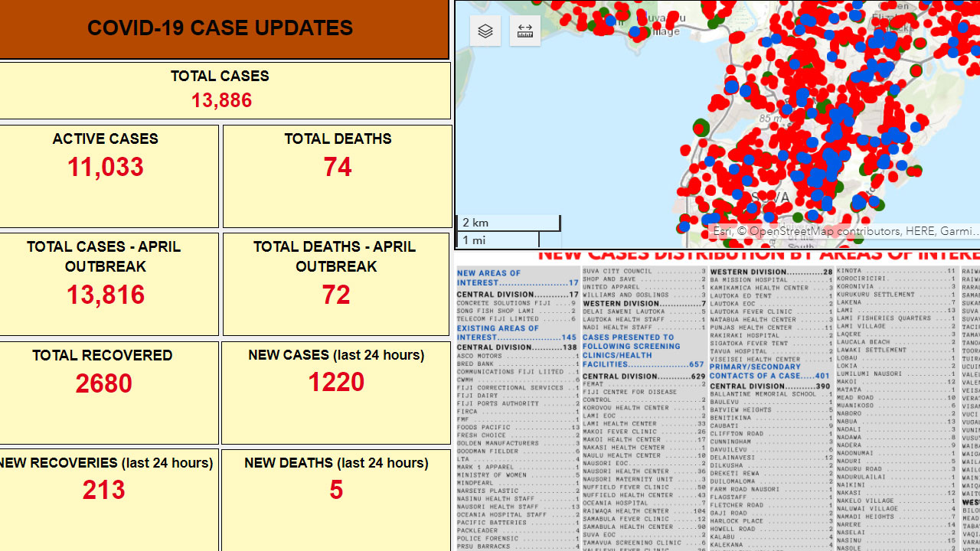Click DELAI SAWENI LAUTOKA row
Image resolution: width=980 pixels, height=551 pixels.
[x=644, y=311]
